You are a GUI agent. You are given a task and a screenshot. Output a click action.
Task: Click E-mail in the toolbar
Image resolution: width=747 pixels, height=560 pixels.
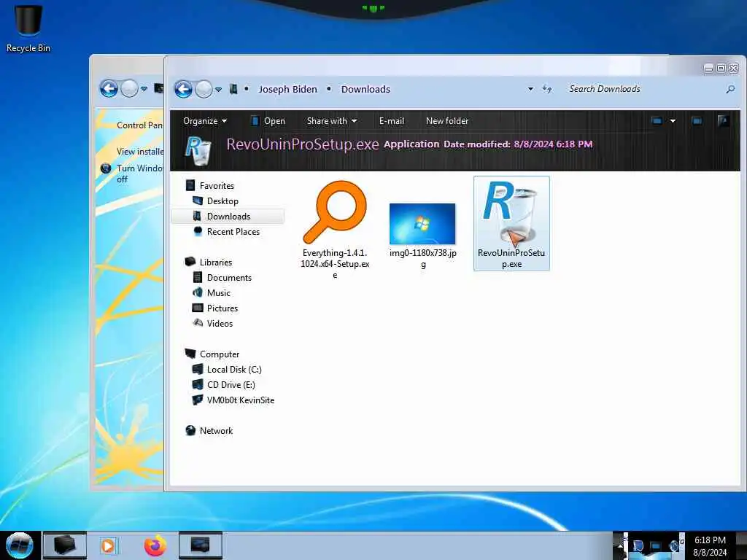click(392, 121)
